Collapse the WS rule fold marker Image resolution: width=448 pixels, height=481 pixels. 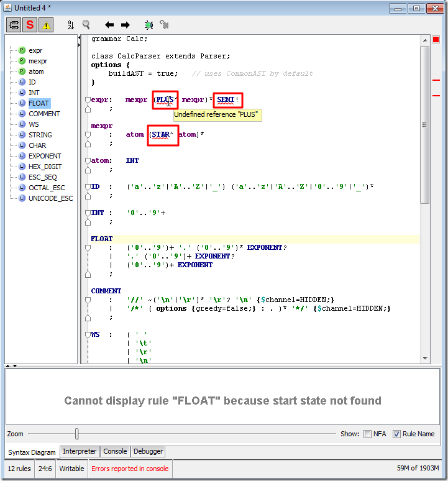coord(88,335)
